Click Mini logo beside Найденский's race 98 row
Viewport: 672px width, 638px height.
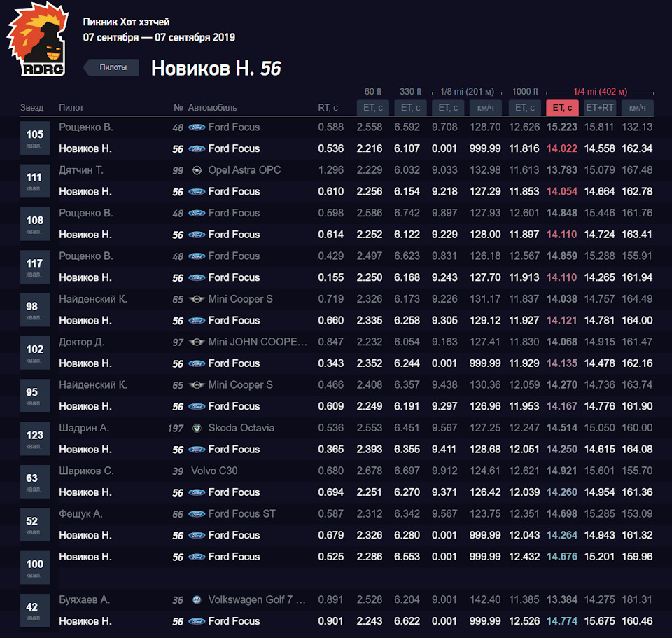coord(197,299)
